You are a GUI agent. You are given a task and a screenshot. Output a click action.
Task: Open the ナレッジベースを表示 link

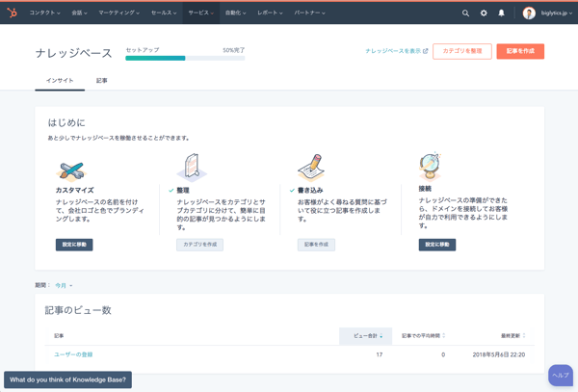pos(396,51)
